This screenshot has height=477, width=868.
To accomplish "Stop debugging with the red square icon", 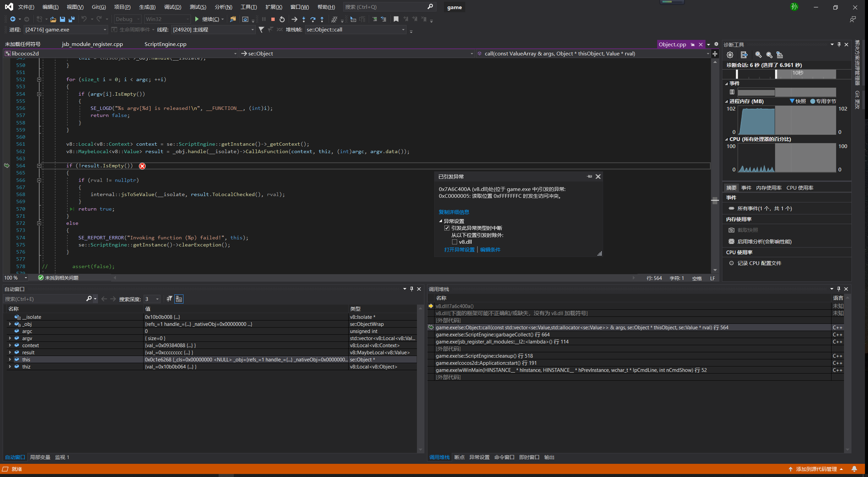I will (273, 19).
